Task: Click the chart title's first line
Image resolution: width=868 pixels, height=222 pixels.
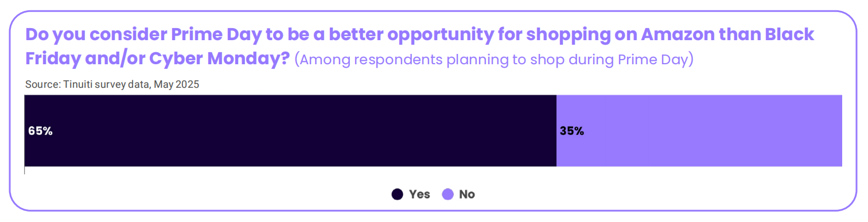Action: tap(419, 35)
